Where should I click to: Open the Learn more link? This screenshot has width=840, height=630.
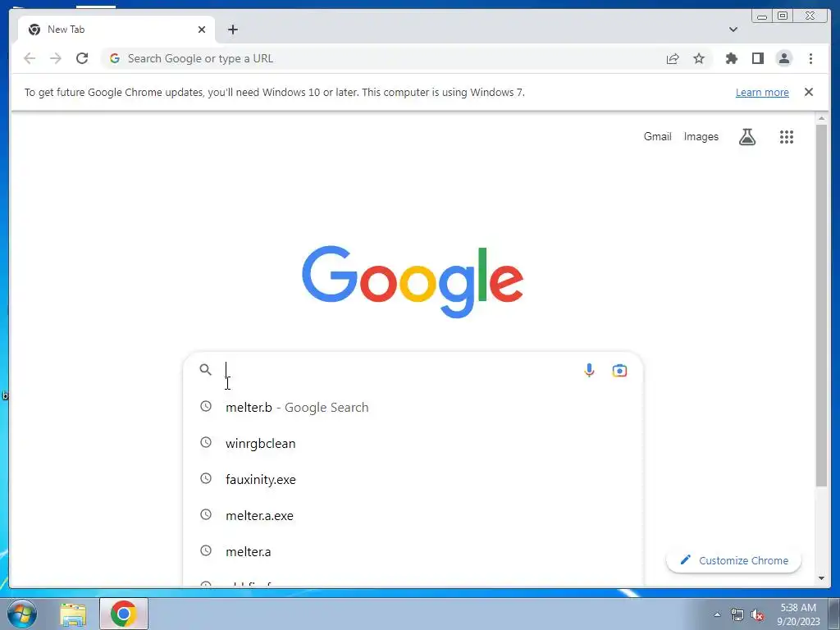[x=762, y=92]
